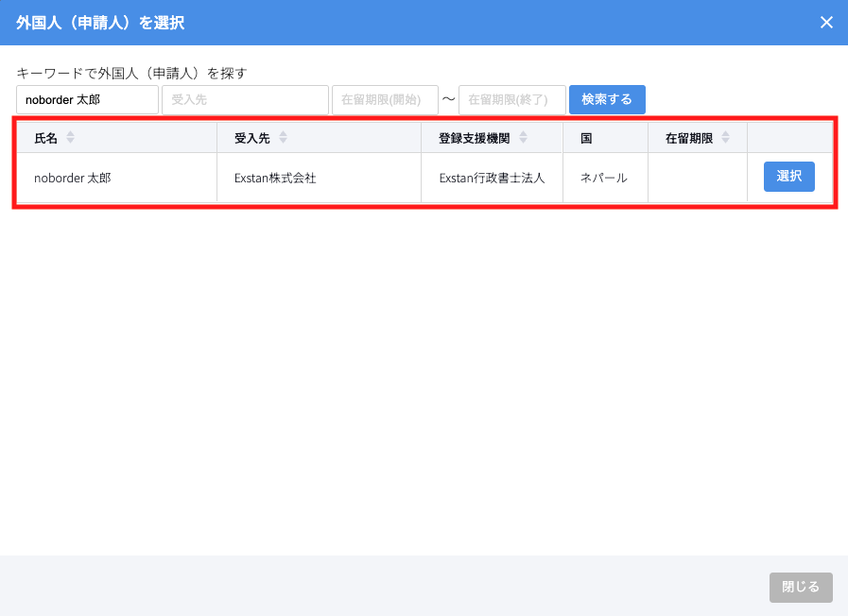The image size is (848, 616).
Task: Open the 在留期限(終了) date field
Action: (511, 99)
